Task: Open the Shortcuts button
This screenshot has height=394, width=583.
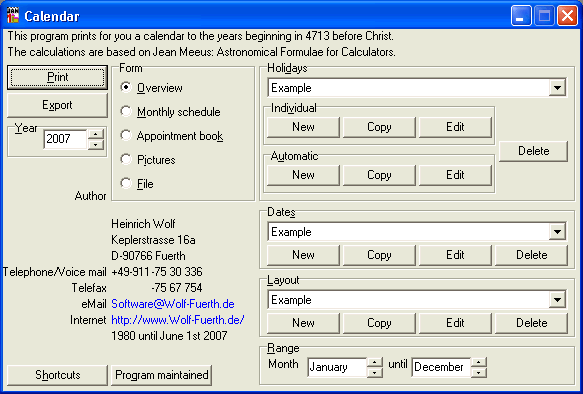Action: coord(58,375)
